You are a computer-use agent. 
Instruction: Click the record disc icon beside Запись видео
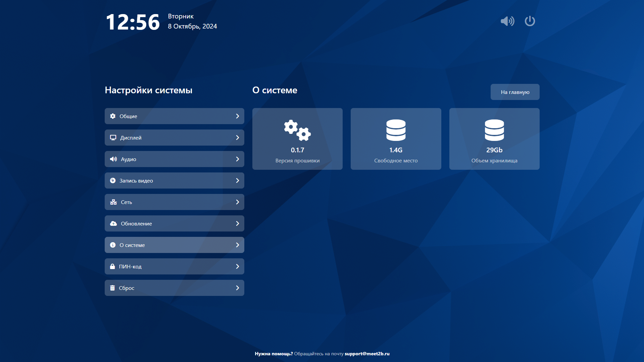click(113, 180)
